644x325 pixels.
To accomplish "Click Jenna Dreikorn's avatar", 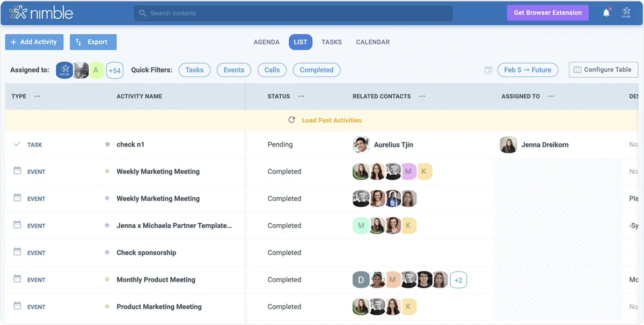I will [508, 144].
